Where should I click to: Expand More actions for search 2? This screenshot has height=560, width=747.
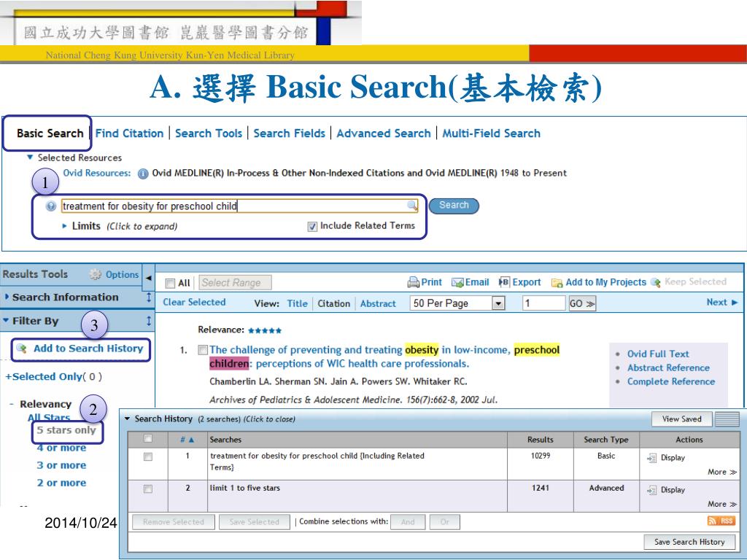tap(722, 504)
